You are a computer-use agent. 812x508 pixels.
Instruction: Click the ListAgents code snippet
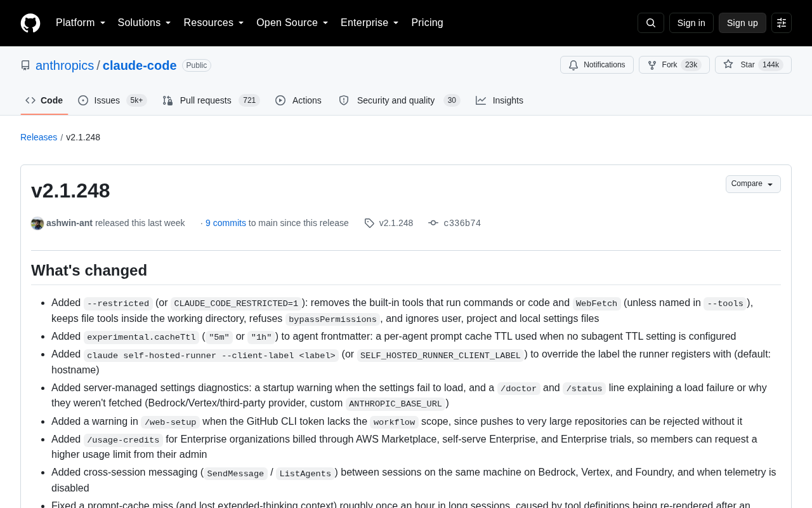coord(305,474)
